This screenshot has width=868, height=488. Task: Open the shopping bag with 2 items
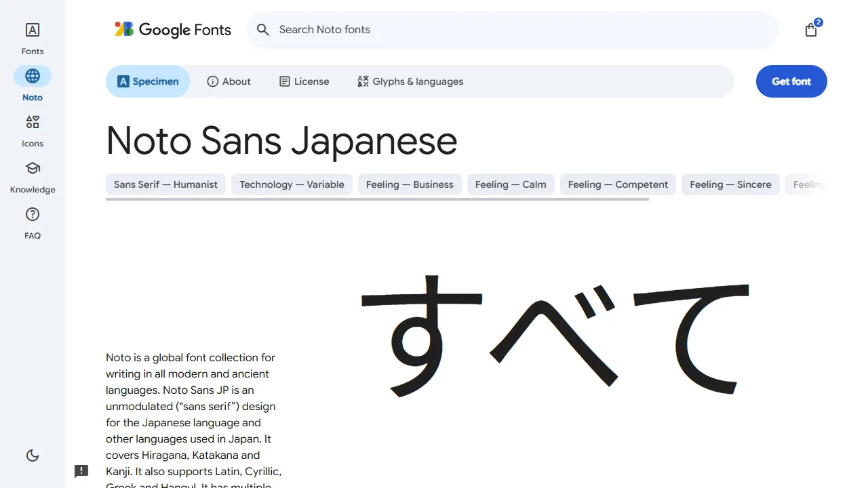tap(811, 30)
